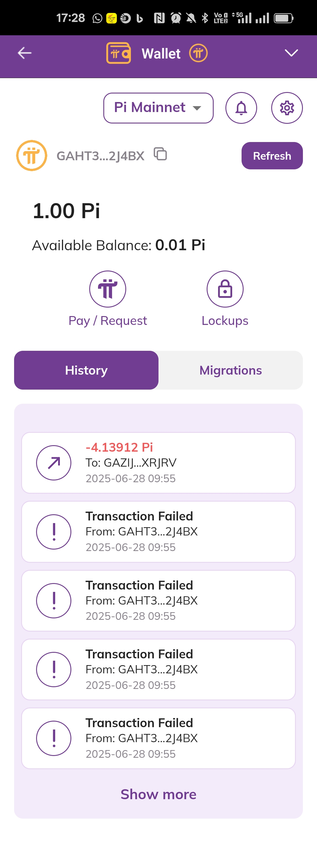Switch to the History tab

tap(86, 370)
